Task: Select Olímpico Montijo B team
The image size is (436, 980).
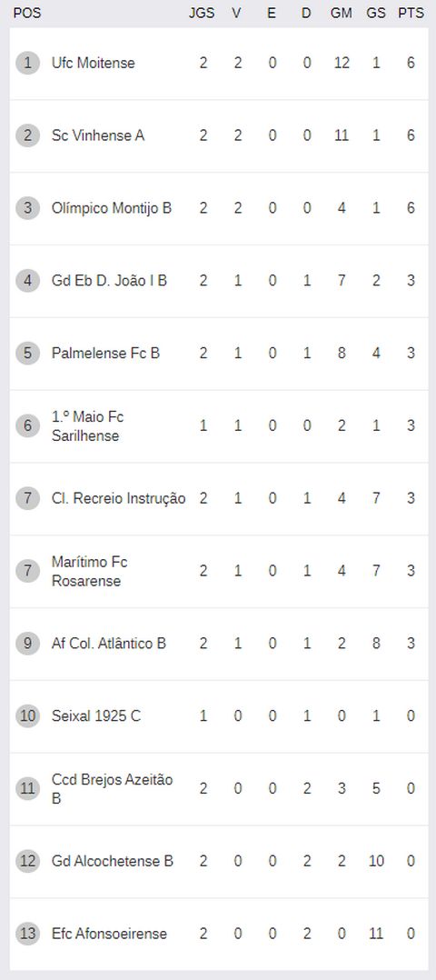Action: (112, 208)
